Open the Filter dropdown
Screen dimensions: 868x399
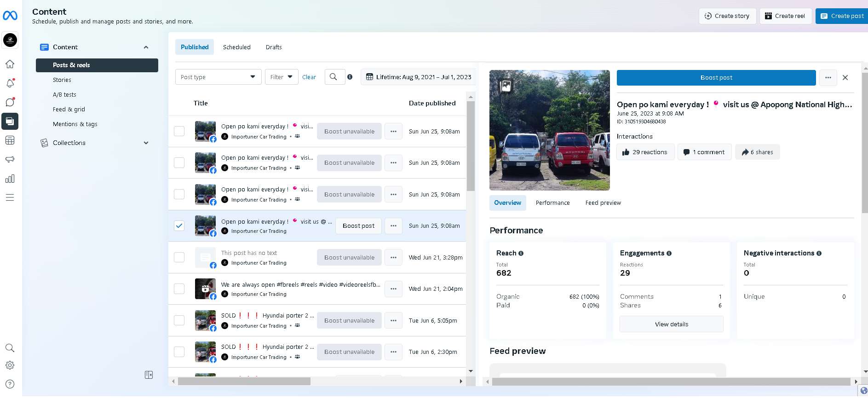pyautogui.click(x=282, y=77)
